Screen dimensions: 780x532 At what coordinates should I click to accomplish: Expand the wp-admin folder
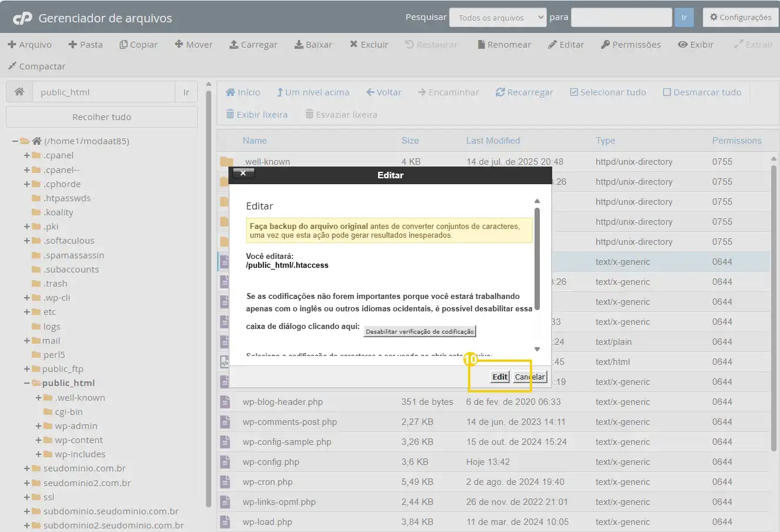pyautogui.click(x=38, y=426)
